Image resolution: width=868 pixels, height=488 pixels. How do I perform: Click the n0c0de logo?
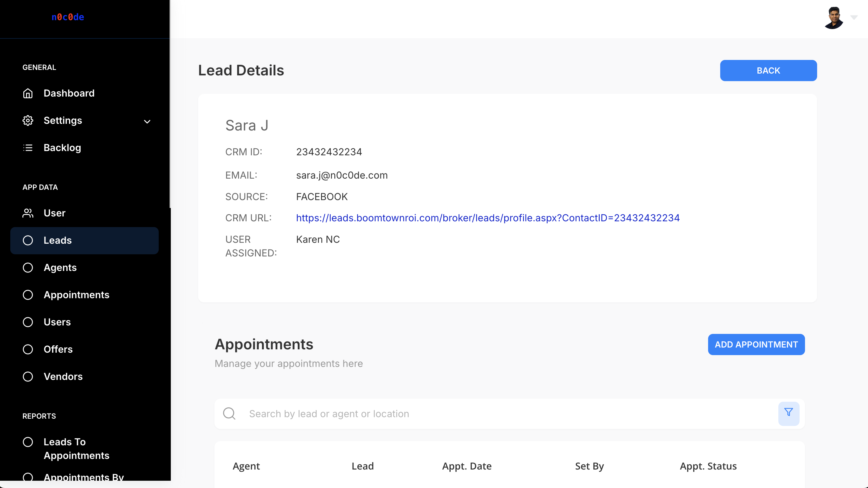[68, 17]
